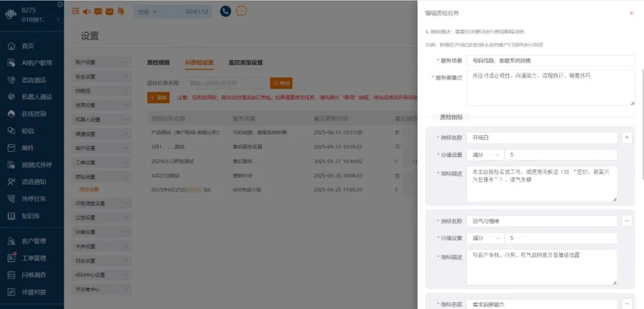Expand 问卷调查设置 settings group
644x309 pixels.
[x=101, y=203]
